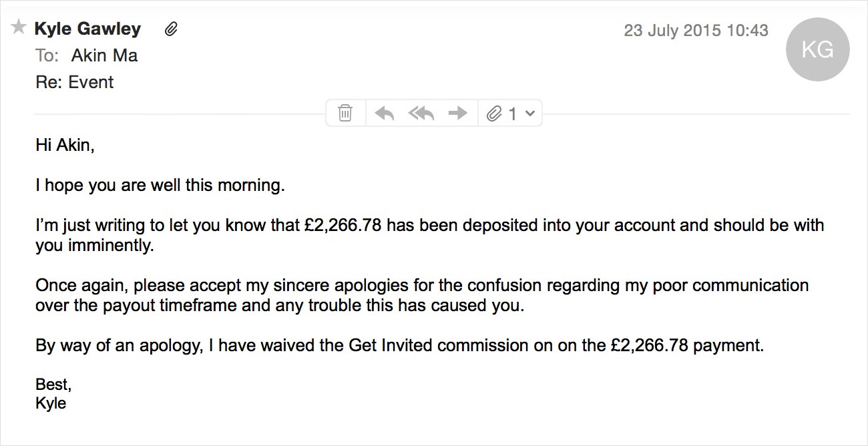This screenshot has height=446, width=868.
Task: Click the subject line Re: Event
Action: [75, 82]
